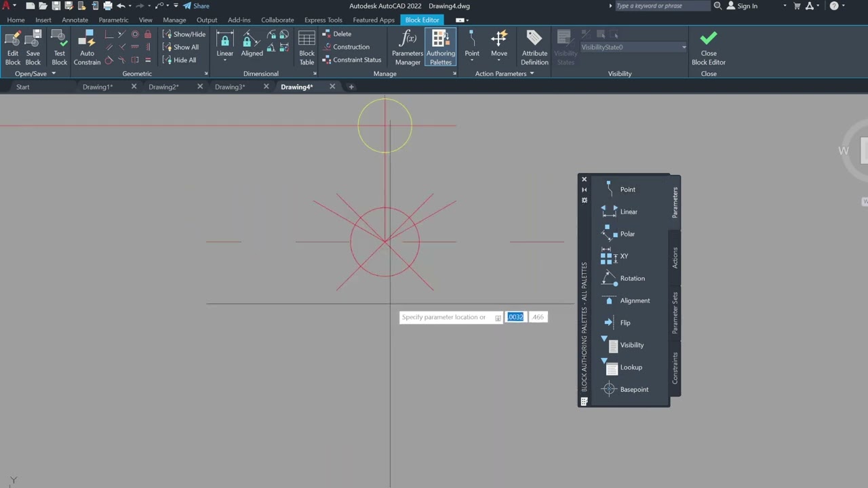
Task: Select the Visibility parameter in the palette
Action: [623, 345]
